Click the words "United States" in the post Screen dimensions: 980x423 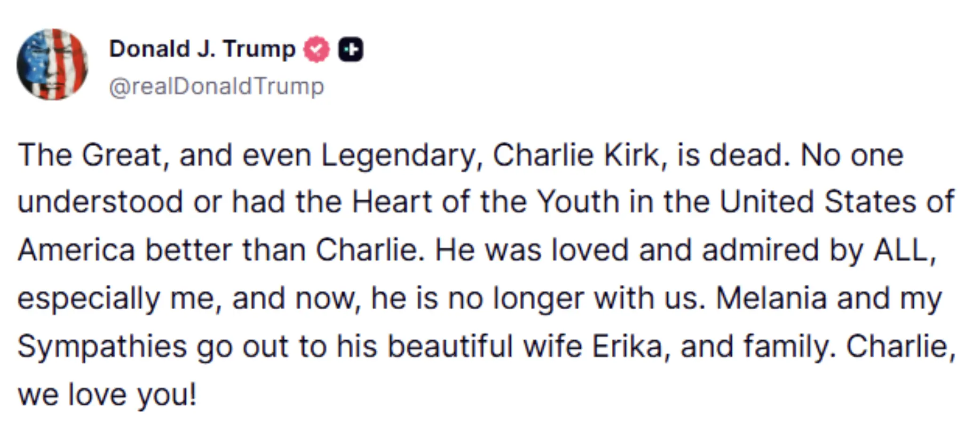818,202
